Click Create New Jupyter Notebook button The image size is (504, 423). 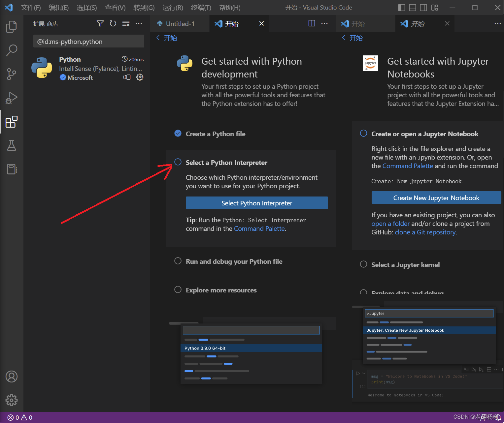click(x=436, y=197)
